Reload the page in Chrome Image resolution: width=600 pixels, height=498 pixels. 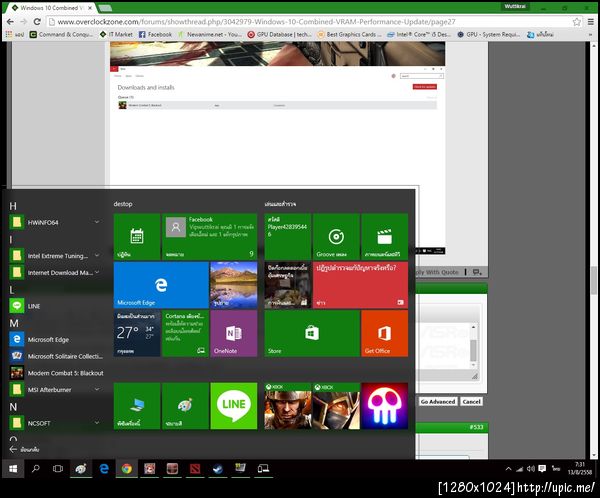(37, 22)
